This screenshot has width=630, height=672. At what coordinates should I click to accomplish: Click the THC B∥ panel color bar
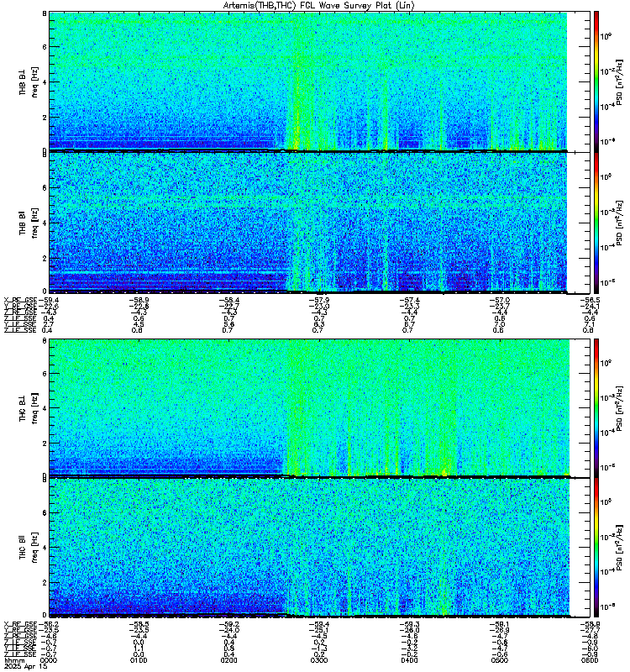[x=596, y=548]
